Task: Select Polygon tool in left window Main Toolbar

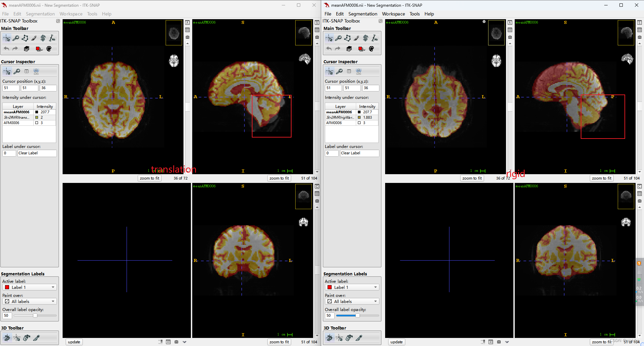Action: point(25,38)
